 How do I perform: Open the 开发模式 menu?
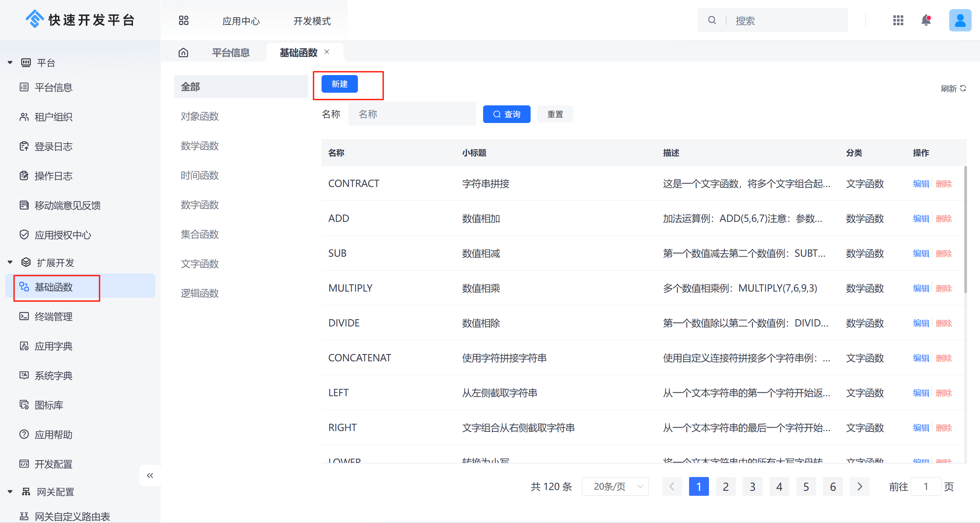312,21
